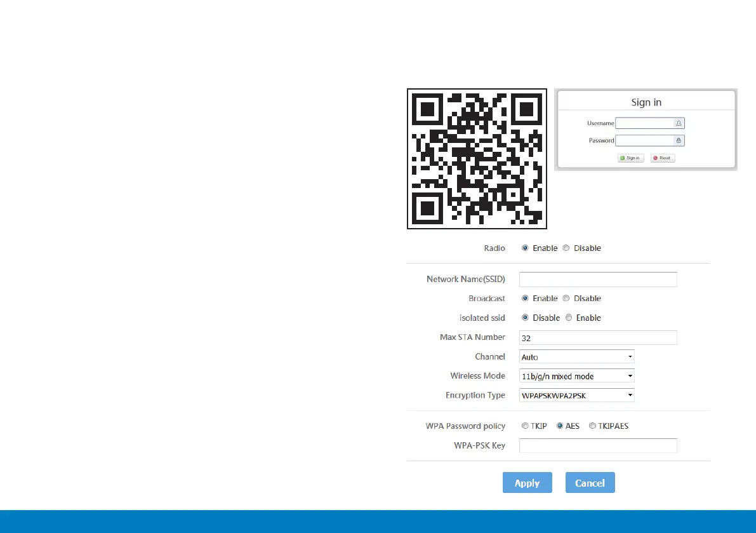Image resolution: width=756 pixels, height=533 pixels.
Task: Select TKIP WPA password policy
Action: [x=525, y=426]
